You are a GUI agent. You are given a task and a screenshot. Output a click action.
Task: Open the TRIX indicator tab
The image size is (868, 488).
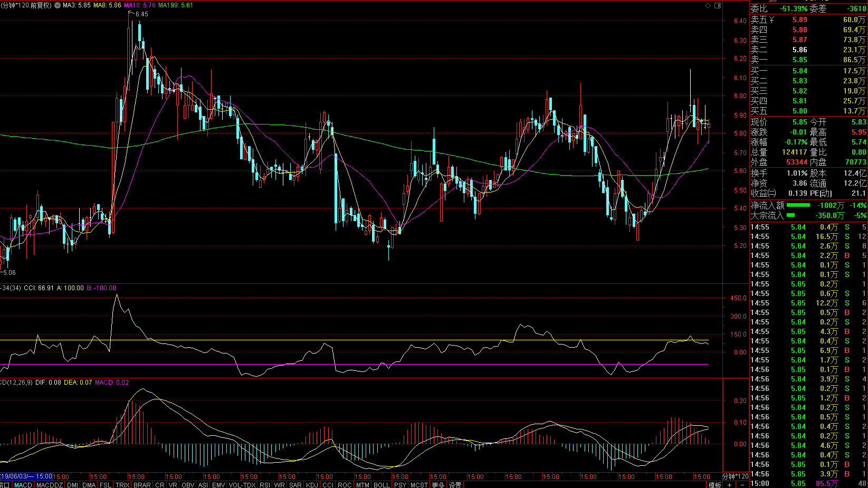tap(122, 485)
